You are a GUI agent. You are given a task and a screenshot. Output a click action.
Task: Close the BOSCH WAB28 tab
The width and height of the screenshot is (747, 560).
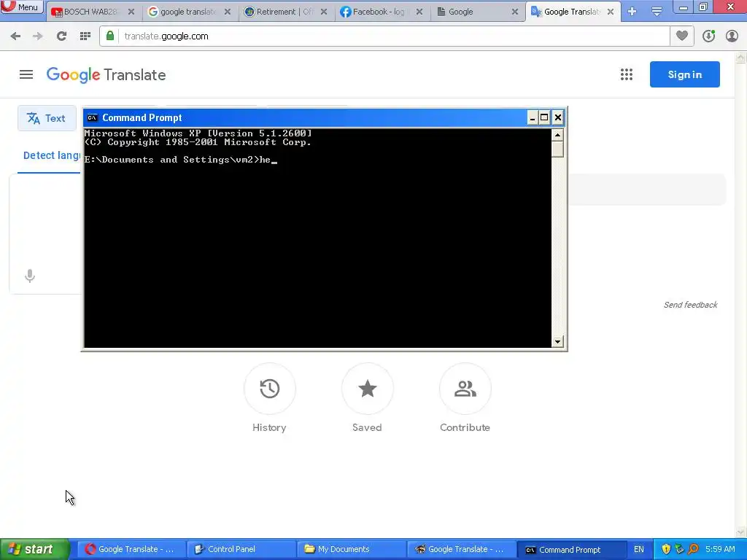coord(131,12)
